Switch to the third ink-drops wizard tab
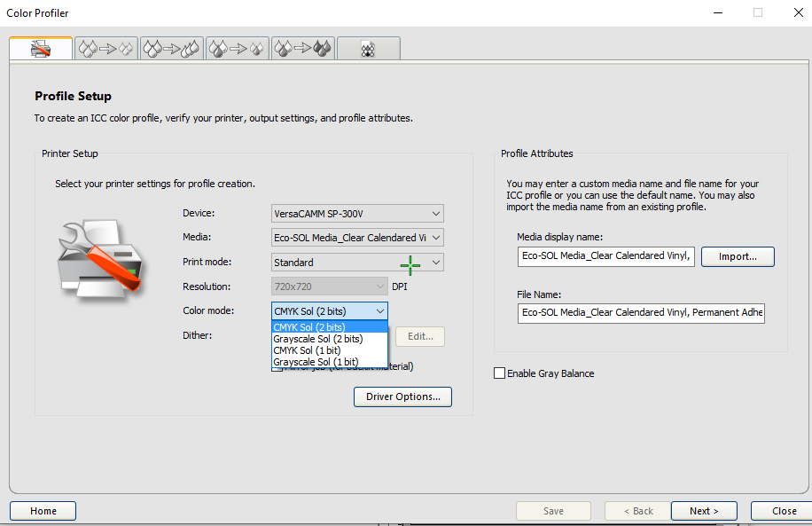Image resolution: width=812 pixels, height=526 pixels. (171, 49)
